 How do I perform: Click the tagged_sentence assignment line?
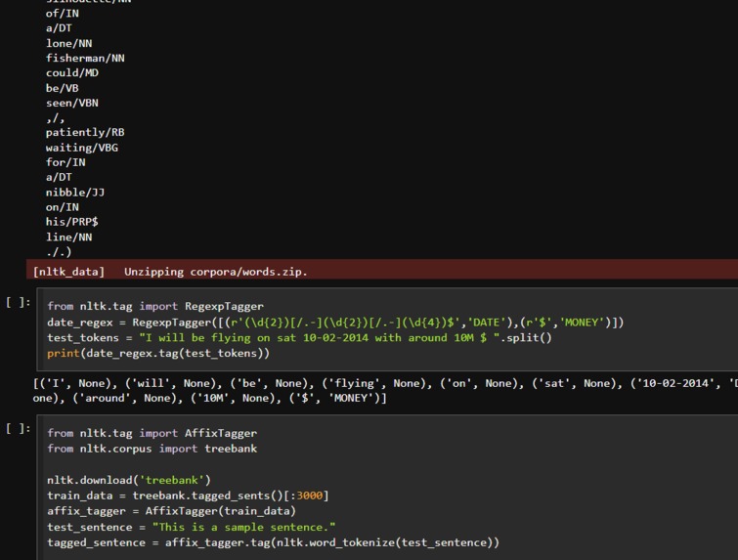click(273, 542)
